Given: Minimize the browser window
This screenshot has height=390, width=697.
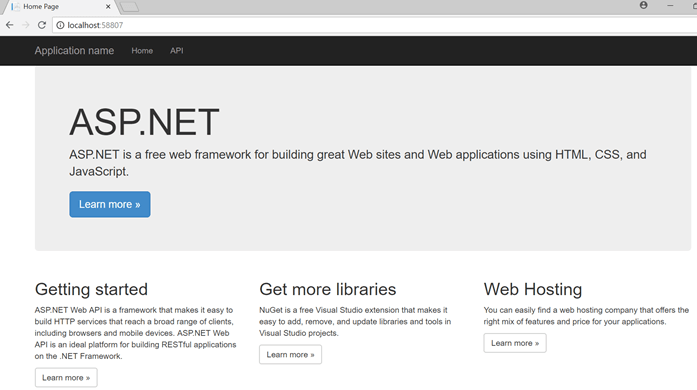Looking at the screenshot, I should pos(670,5).
